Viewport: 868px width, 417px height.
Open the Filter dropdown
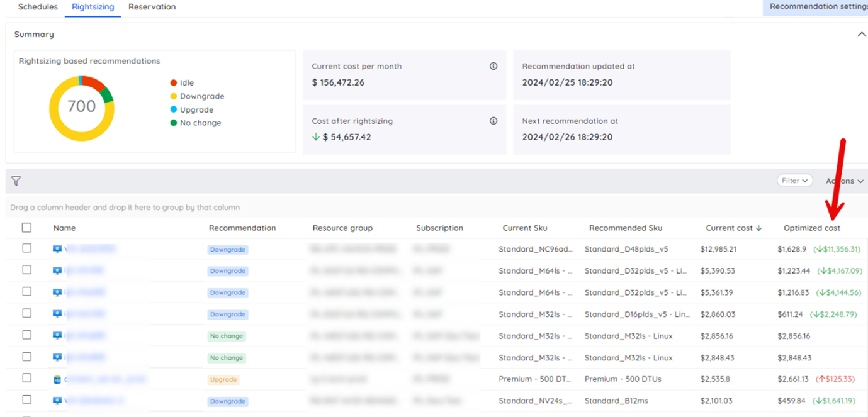click(794, 181)
